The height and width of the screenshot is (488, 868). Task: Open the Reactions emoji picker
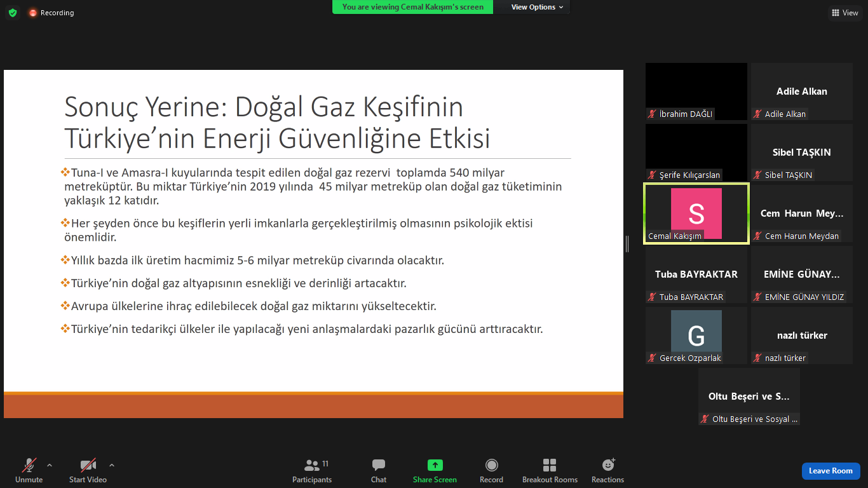(x=607, y=466)
